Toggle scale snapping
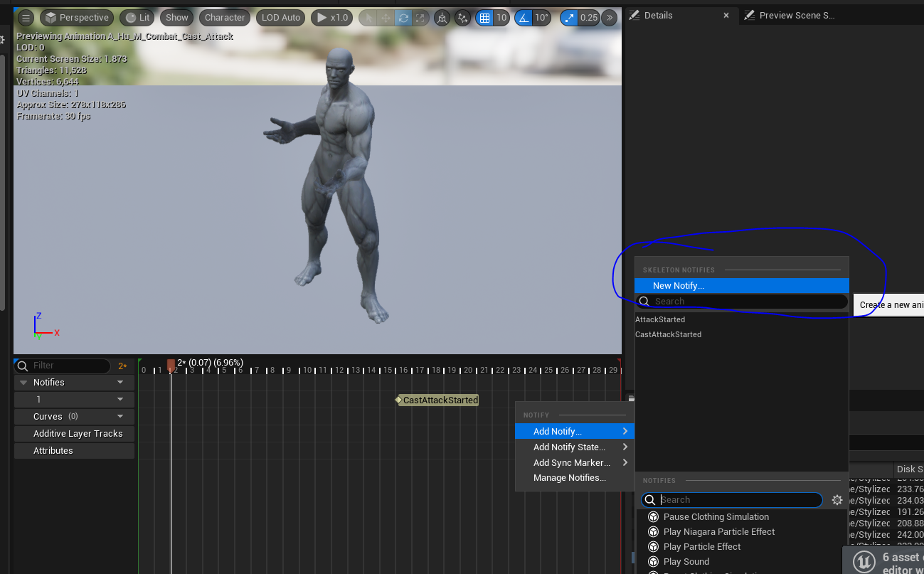Screen dimensions: 924x574 [569, 18]
